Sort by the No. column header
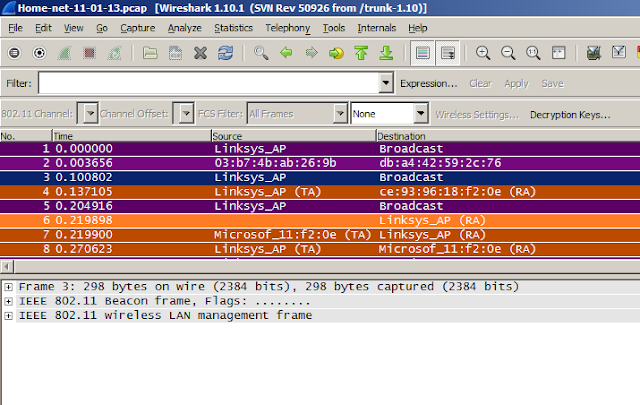Screen dimensions: 640x405 coord(26,136)
